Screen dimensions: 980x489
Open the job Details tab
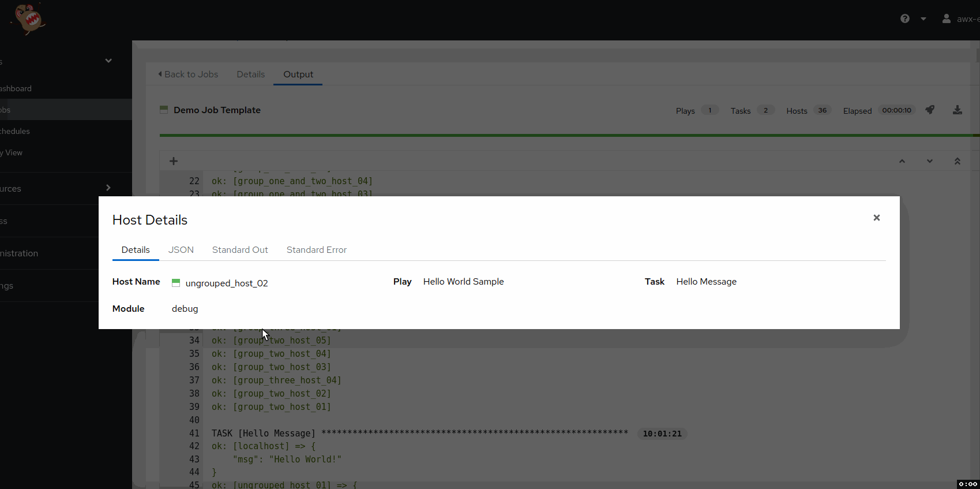click(x=251, y=74)
